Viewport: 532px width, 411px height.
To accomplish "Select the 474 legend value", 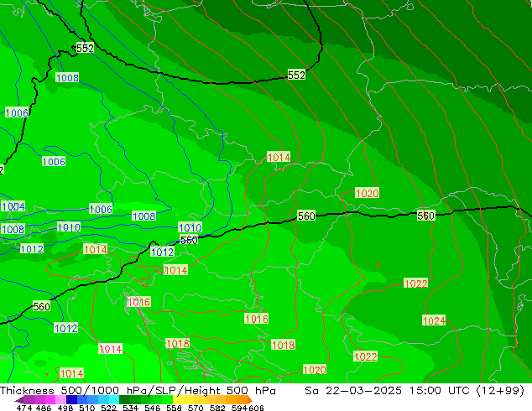I will (x=24, y=408).
